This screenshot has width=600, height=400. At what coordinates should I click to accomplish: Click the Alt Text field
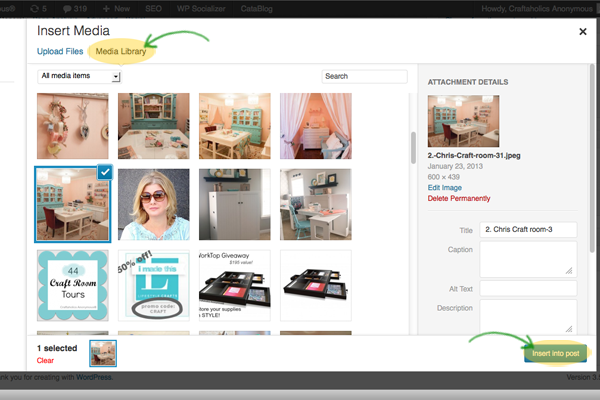click(x=528, y=288)
